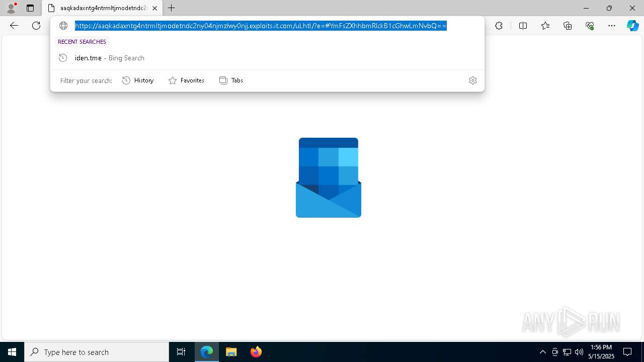This screenshot has height=362, width=644.
Task: Open the volume speaker tray icon
Action: coord(579,352)
